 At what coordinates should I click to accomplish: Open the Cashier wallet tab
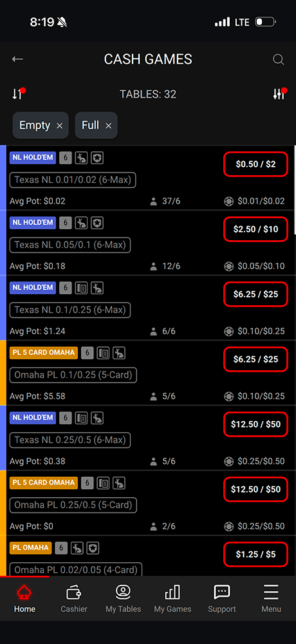pyautogui.click(x=74, y=599)
